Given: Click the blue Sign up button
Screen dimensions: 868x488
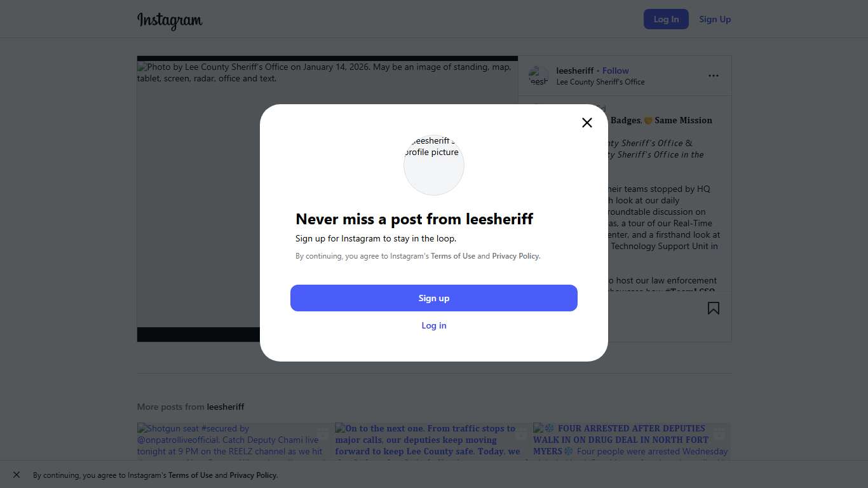Looking at the screenshot, I should point(434,298).
